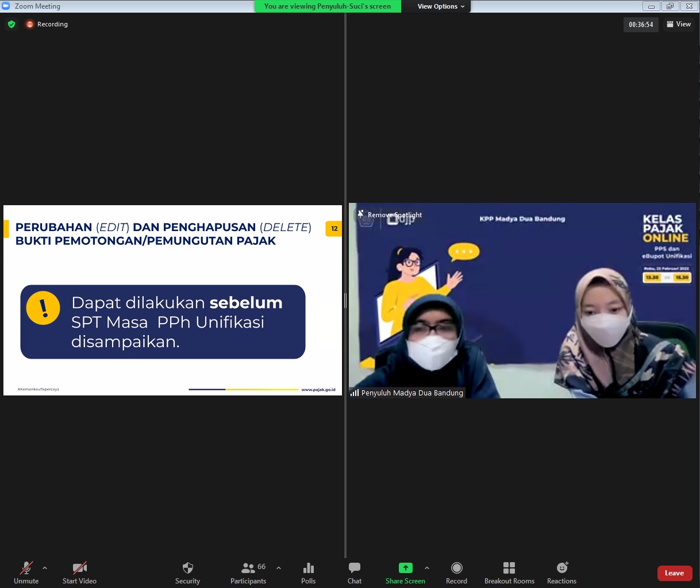Click the green encryption shield icon
Viewport: 700px width, 588px height.
(11, 24)
